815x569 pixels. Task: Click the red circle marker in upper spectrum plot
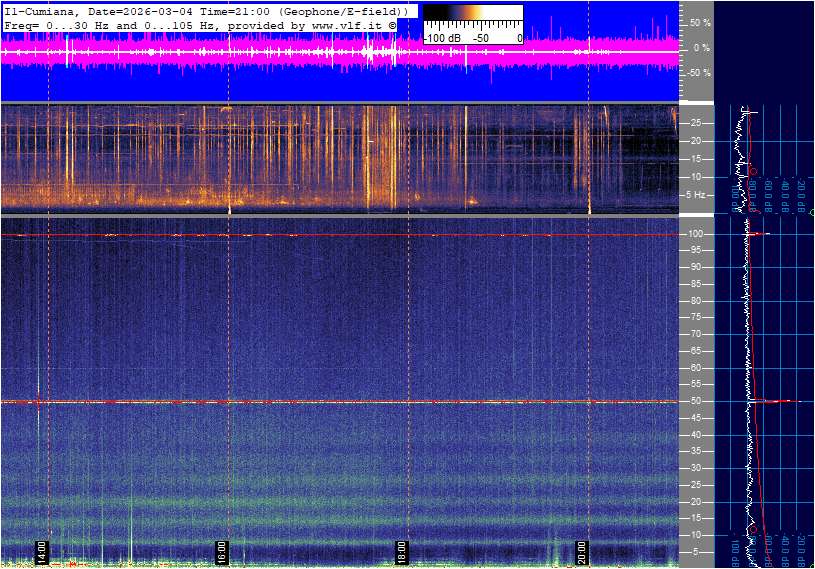click(x=752, y=171)
